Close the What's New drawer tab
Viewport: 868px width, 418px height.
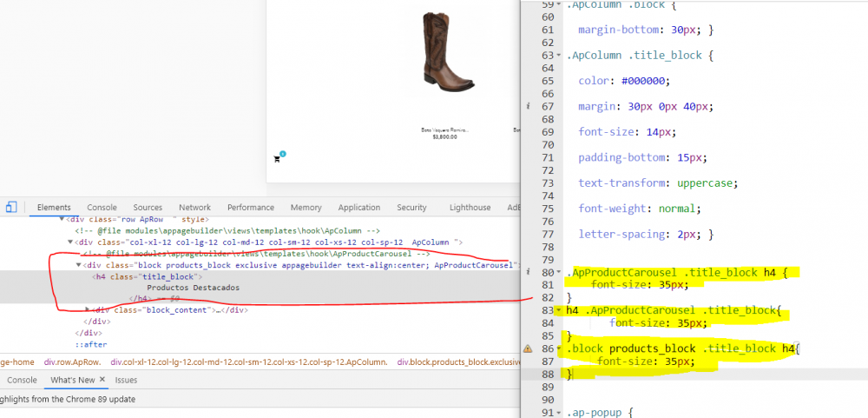[102, 380]
